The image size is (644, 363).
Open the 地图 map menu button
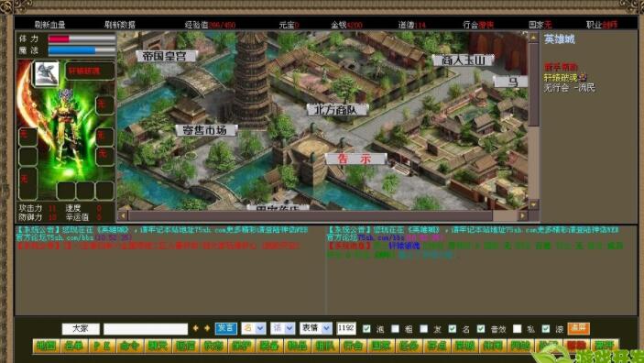46,346
